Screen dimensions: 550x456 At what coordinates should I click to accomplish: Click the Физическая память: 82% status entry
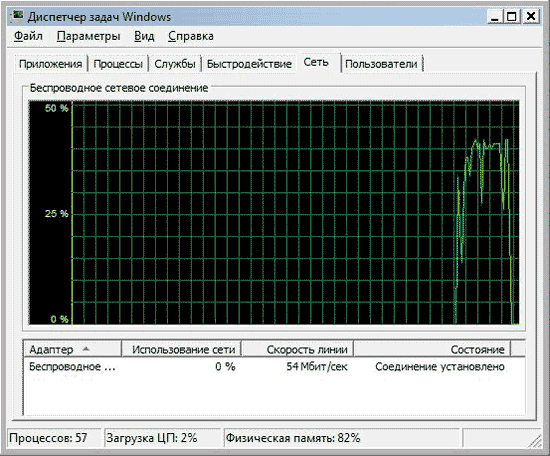coord(342,438)
